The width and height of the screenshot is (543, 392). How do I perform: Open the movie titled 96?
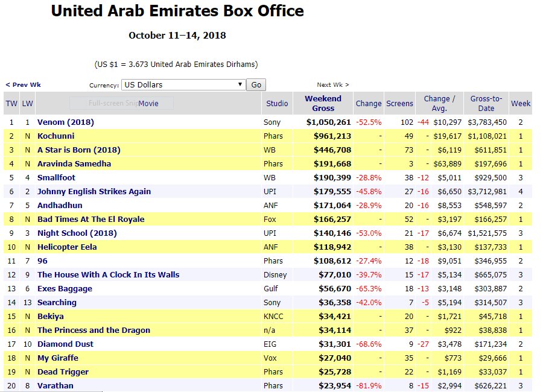coord(42,261)
